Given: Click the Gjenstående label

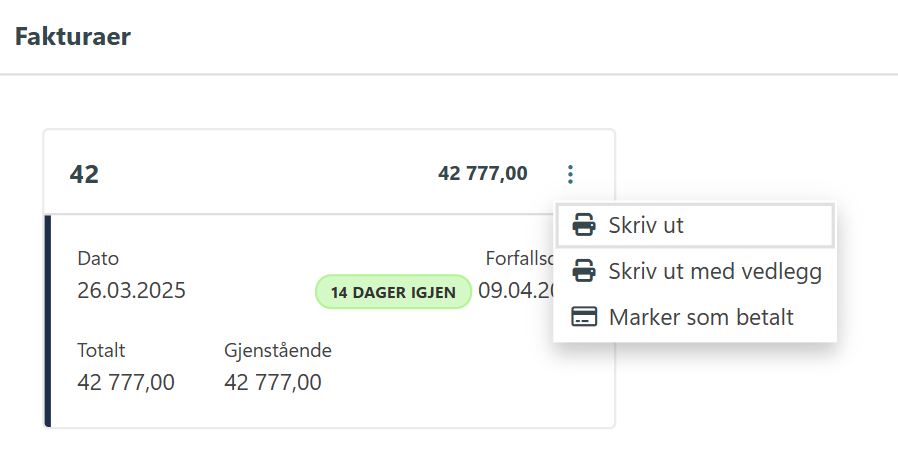Looking at the screenshot, I should 278,350.
